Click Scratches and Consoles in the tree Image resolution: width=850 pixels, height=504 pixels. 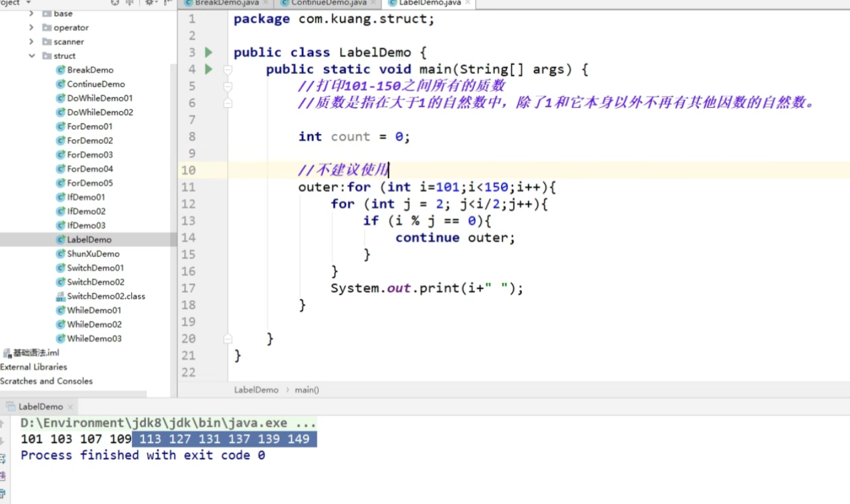[x=47, y=381]
